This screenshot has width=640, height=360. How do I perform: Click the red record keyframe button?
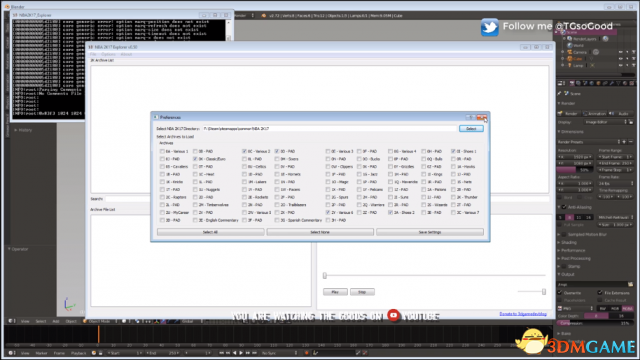[307, 353]
